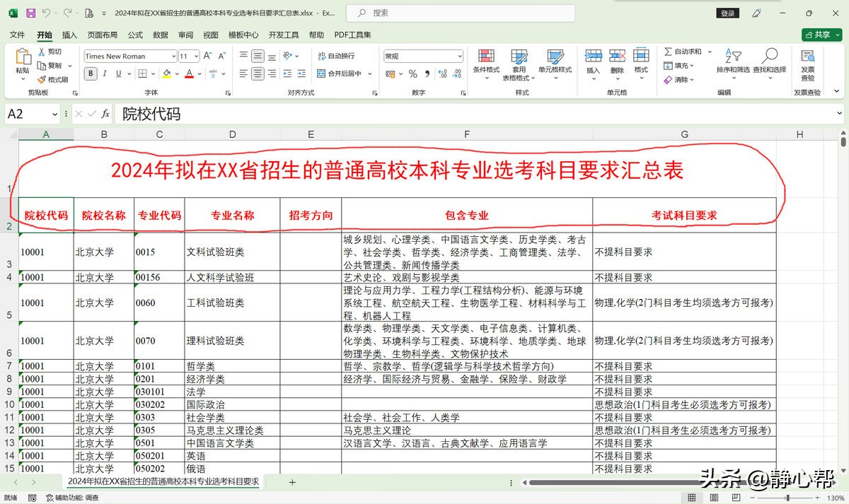Align text to the top
This screenshot has height=504, width=849.
point(243,55)
